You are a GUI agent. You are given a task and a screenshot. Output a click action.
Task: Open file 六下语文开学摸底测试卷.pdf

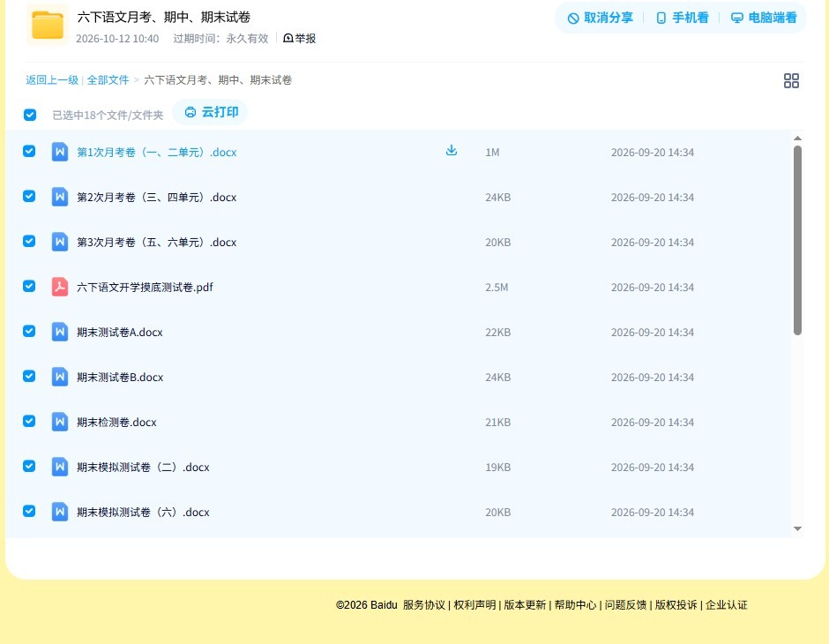click(x=145, y=287)
